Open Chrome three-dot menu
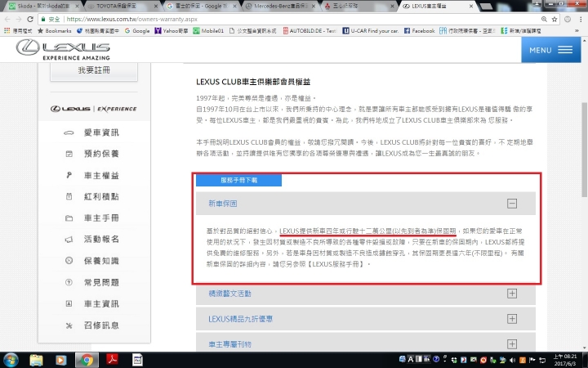Image resolution: width=588 pixels, height=368 pixels. point(581,19)
